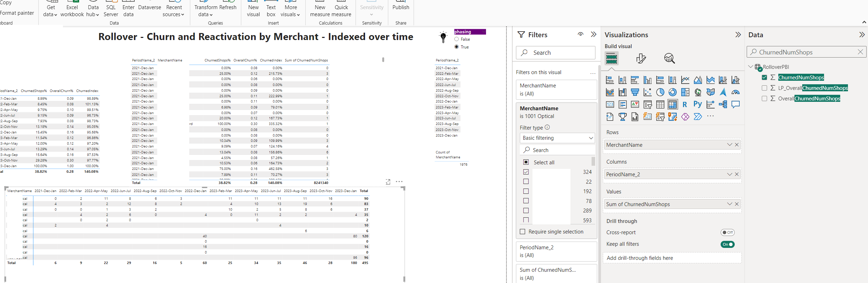Select the line chart visual type
The height and width of the screenshot is (283, 868).
685,80
